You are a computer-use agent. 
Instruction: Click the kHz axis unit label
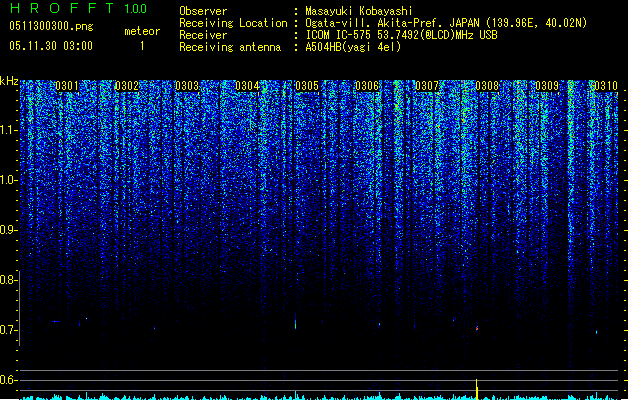[x=9, y=81]
